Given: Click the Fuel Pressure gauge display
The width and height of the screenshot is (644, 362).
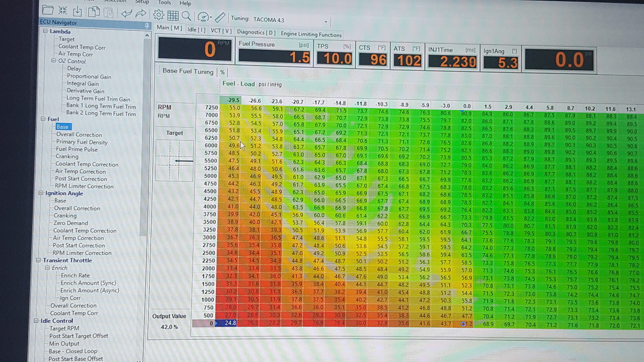Looking at the screenshot, I should [x=274, y=52].
